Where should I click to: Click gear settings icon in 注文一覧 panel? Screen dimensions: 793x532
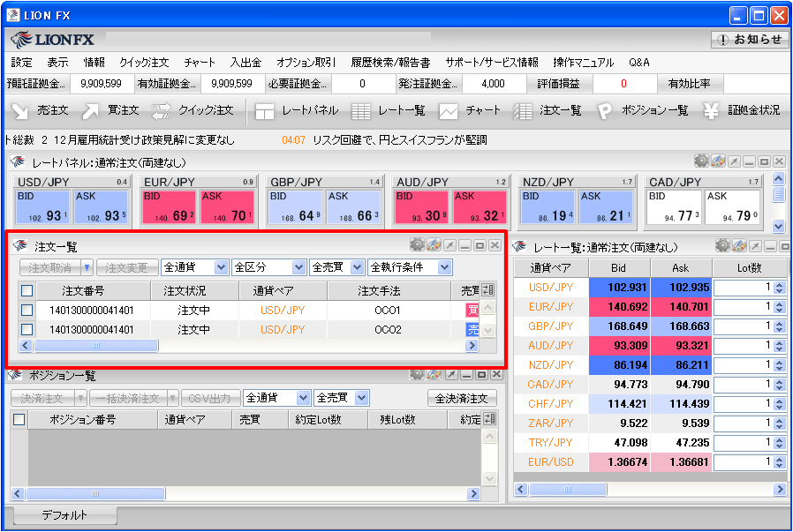click(x=417, y=245)
